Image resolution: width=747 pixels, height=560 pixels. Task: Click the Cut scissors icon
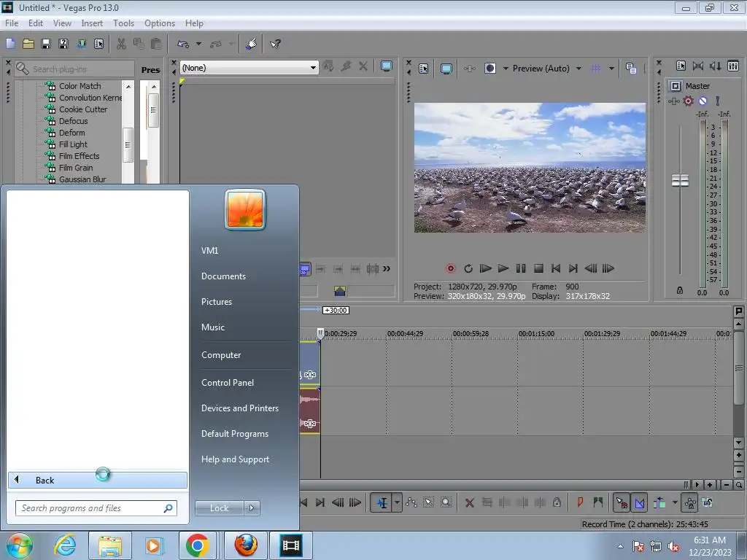[x=122, y=44]
